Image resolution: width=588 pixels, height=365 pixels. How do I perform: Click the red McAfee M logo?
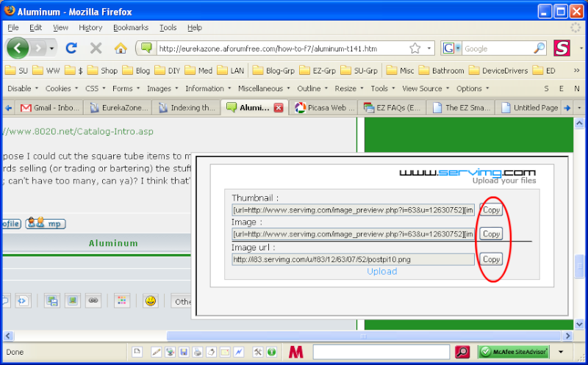(x=296, y=352)
